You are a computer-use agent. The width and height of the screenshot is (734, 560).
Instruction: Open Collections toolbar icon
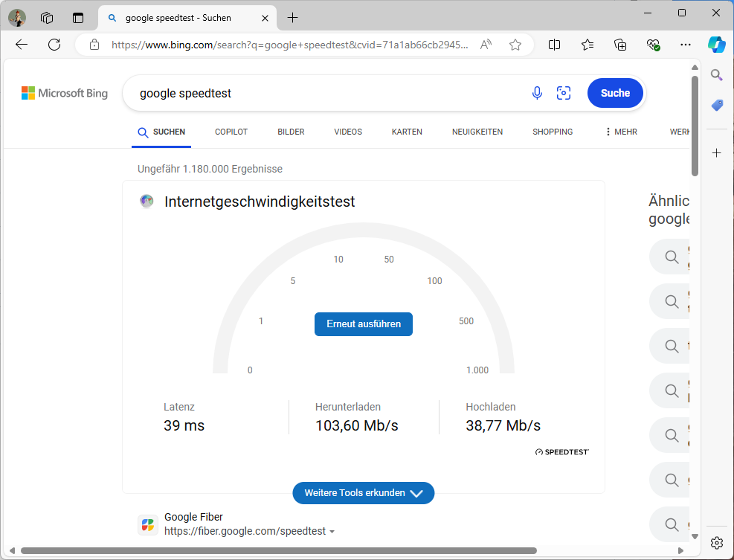tap(620, 45)
